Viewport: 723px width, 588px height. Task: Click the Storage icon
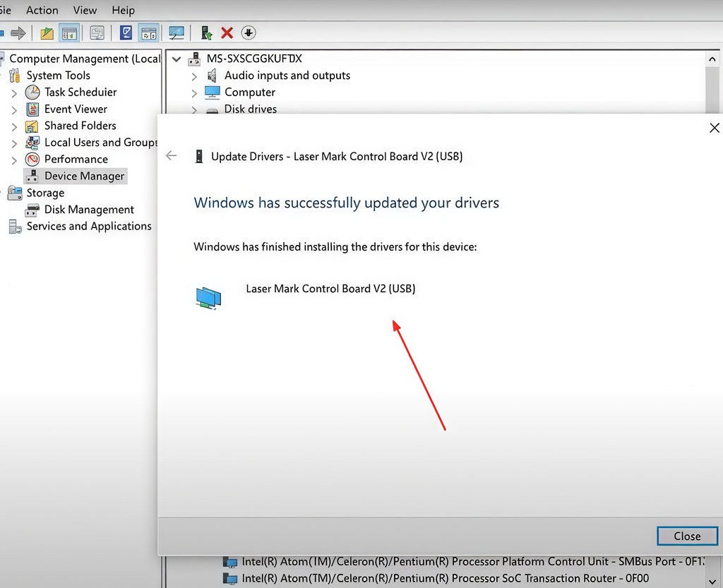[x=15, y=193]
